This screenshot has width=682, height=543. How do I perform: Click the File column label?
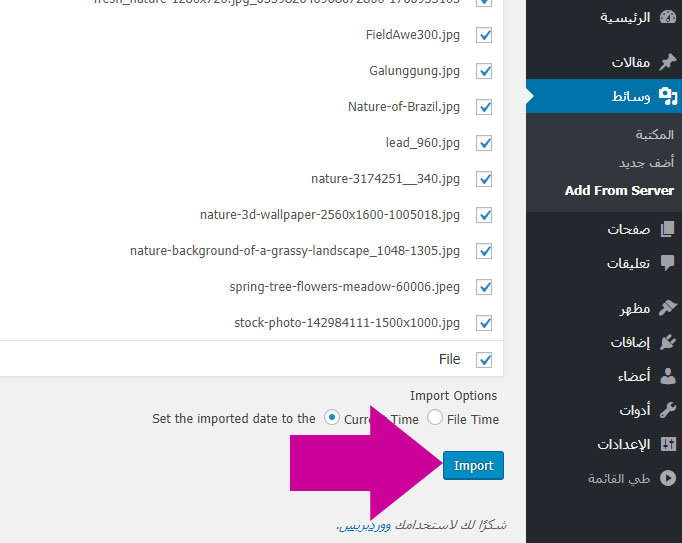pos(449,359)
